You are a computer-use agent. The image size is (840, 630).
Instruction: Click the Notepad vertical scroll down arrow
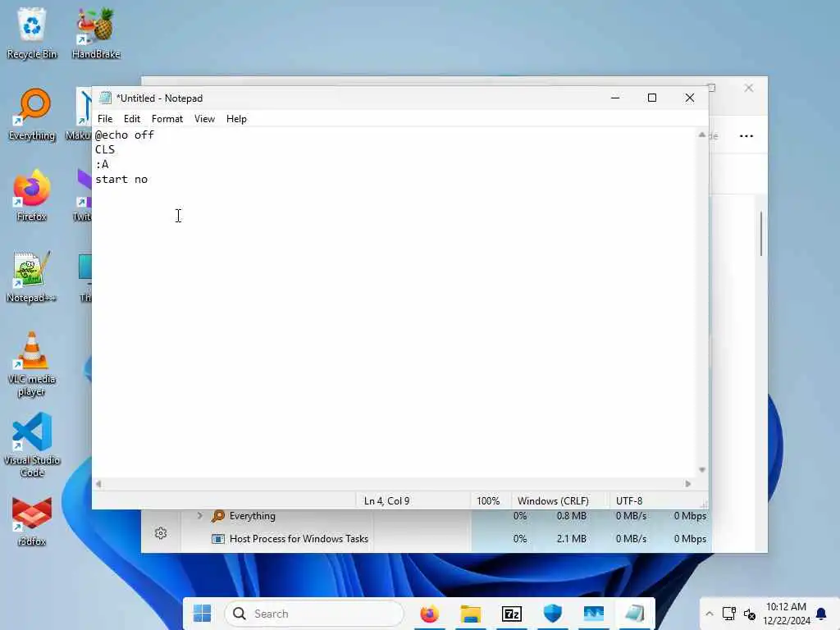coord(702,470)
